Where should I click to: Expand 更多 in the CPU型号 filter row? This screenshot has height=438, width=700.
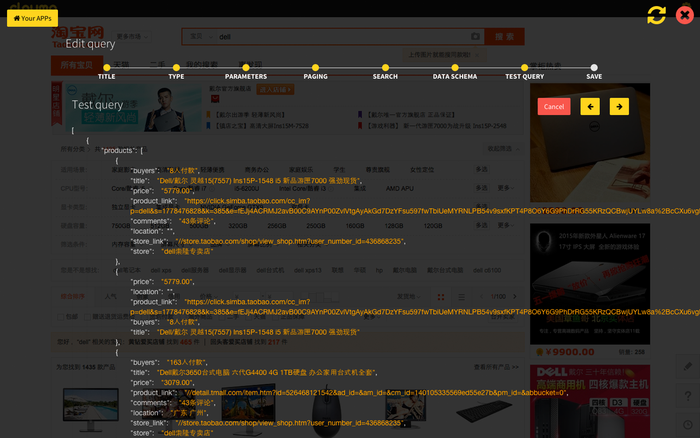tap(505, 188)
